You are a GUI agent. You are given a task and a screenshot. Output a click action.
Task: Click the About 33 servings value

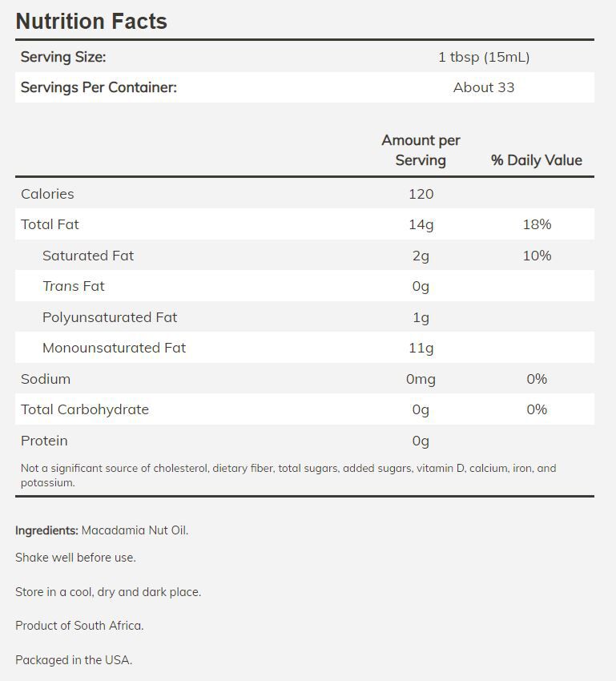pyautogui.click(x=484, y=87)
